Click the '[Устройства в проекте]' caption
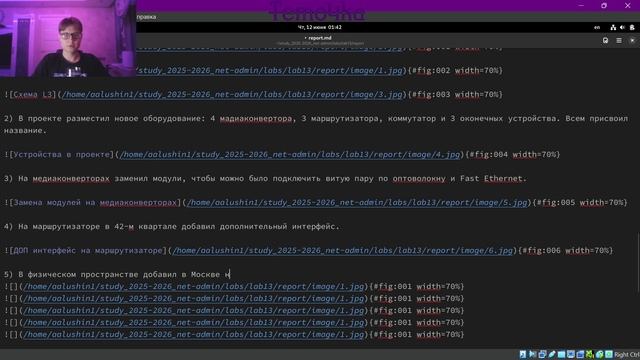The image size is (640, 360). tap(62, 154)
